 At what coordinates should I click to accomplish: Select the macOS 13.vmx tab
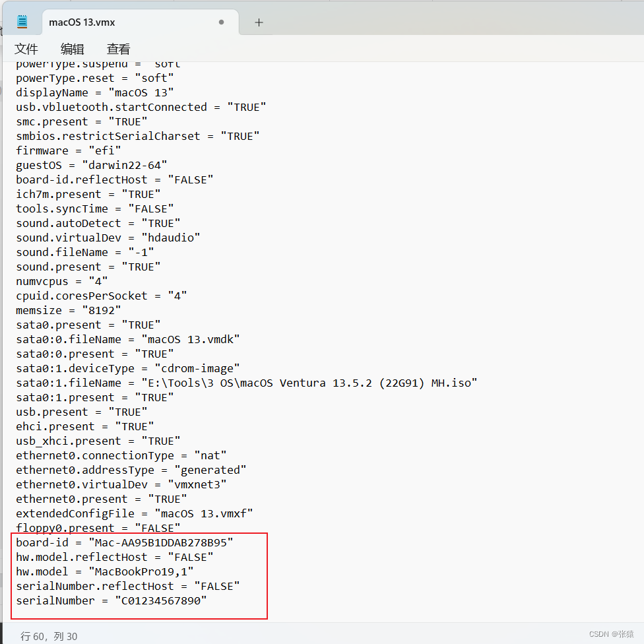coord(140,22)
